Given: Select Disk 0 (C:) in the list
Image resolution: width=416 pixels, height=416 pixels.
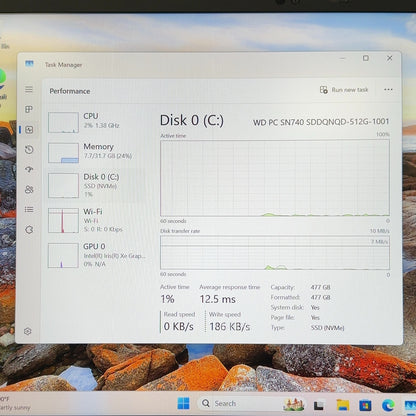Looking at the screenshot, I should tap(97, 185).
